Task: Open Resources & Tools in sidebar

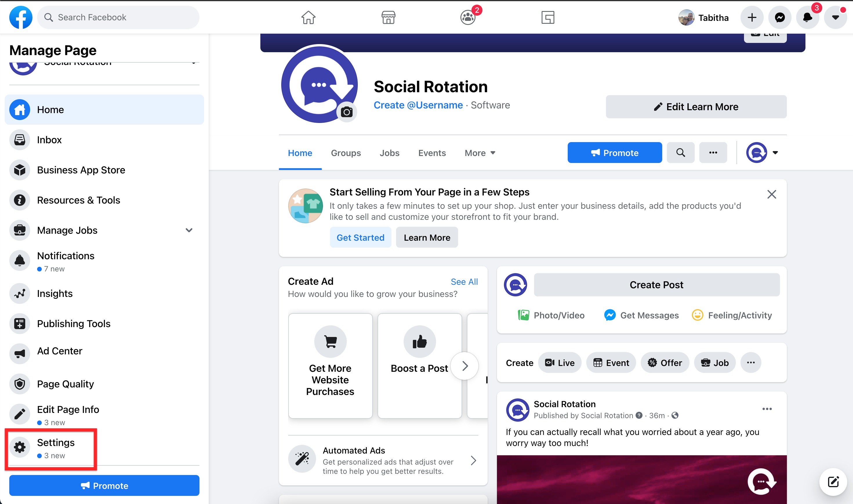Action: coord(104,200)
